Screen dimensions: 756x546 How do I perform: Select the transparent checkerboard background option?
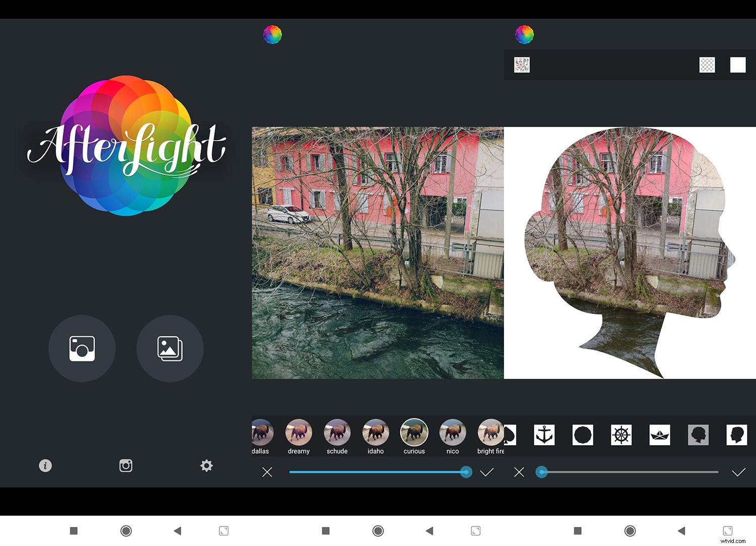pyautogui.click(x=707, y=65)
